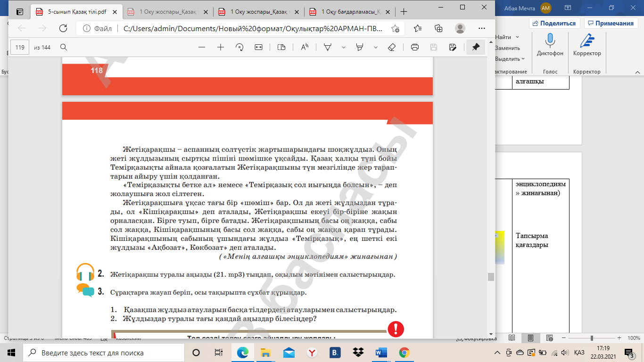Collapse the Word ribbon with chevron
The image size is (644, 362).
tap(637, 72)
